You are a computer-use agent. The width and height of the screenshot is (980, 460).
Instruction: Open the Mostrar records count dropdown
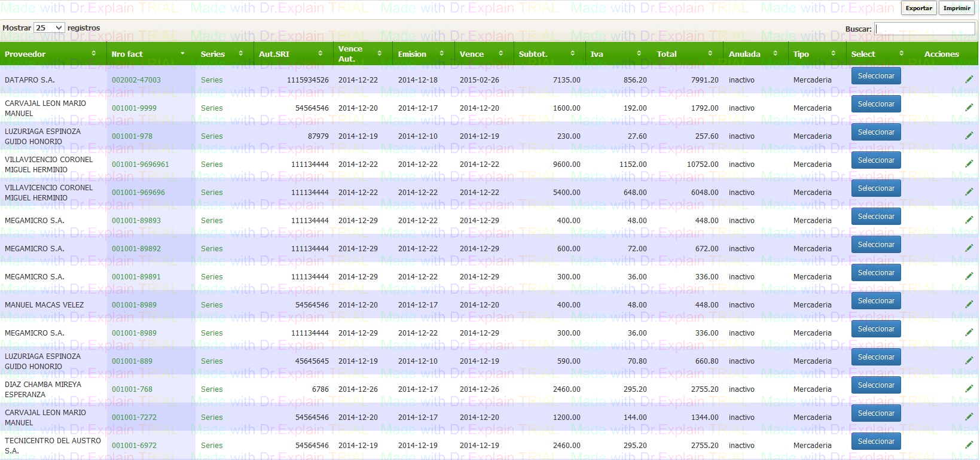point(49,28)
